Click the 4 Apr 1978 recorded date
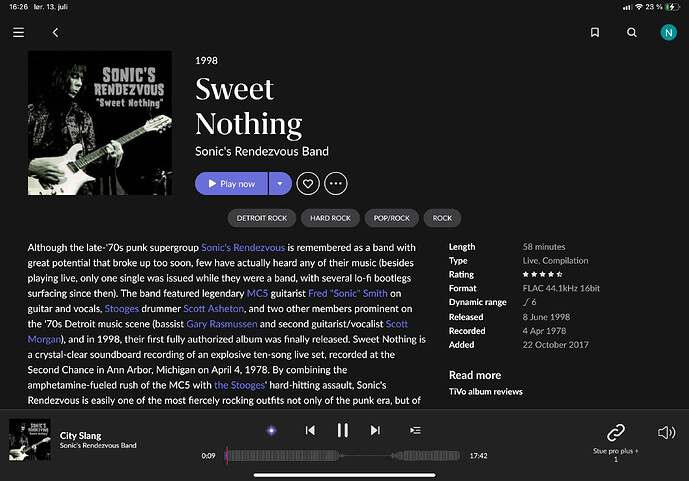Viewport: 689px width, 481px height. pyautogui.click(x=544, y=331)
